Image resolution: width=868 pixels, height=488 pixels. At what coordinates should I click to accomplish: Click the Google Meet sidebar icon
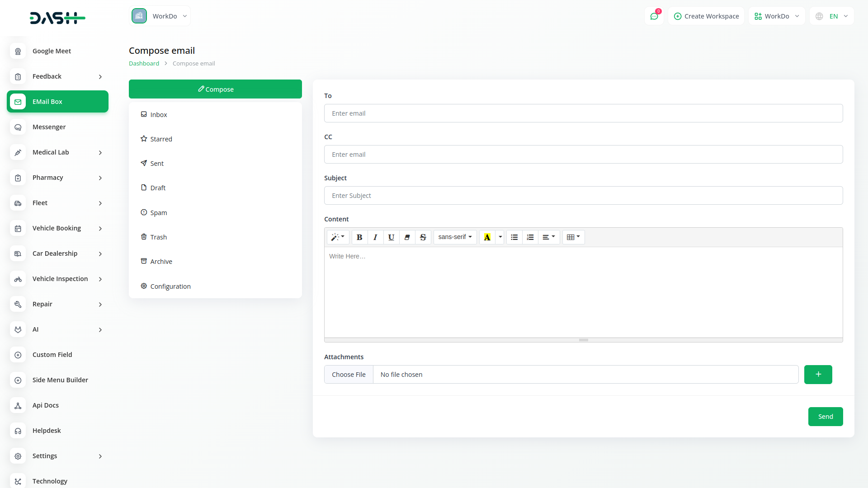[18, 51]
